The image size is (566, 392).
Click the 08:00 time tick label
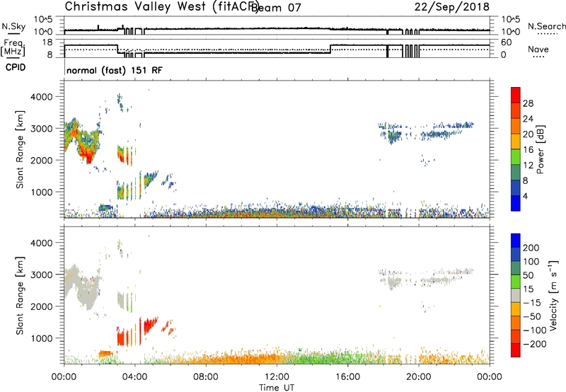tap(206, 377)
